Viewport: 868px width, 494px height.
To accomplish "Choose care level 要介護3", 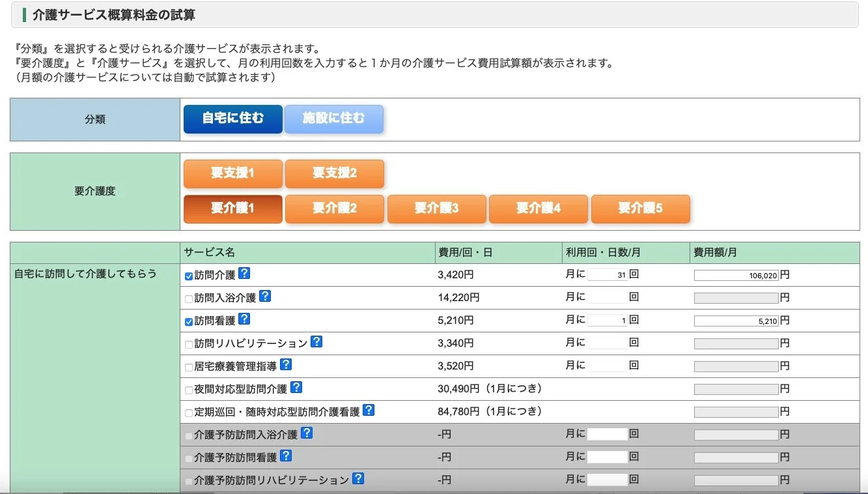I will [x=437, y=209].
